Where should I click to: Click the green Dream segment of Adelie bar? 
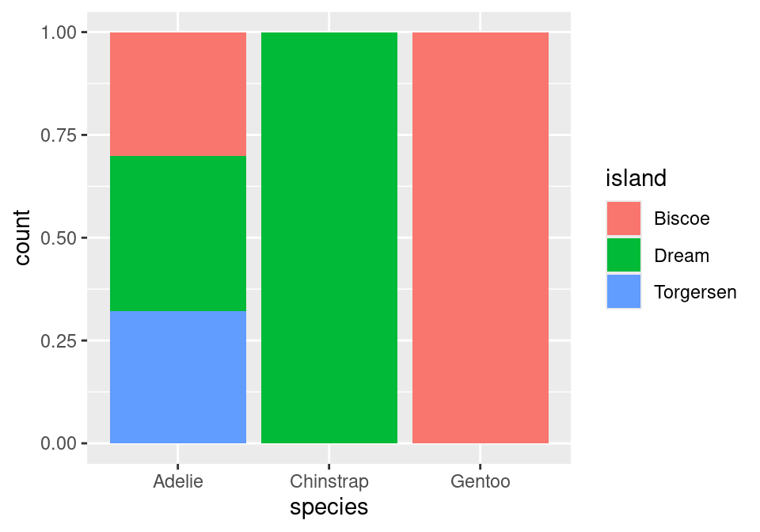tap(178, 234)
